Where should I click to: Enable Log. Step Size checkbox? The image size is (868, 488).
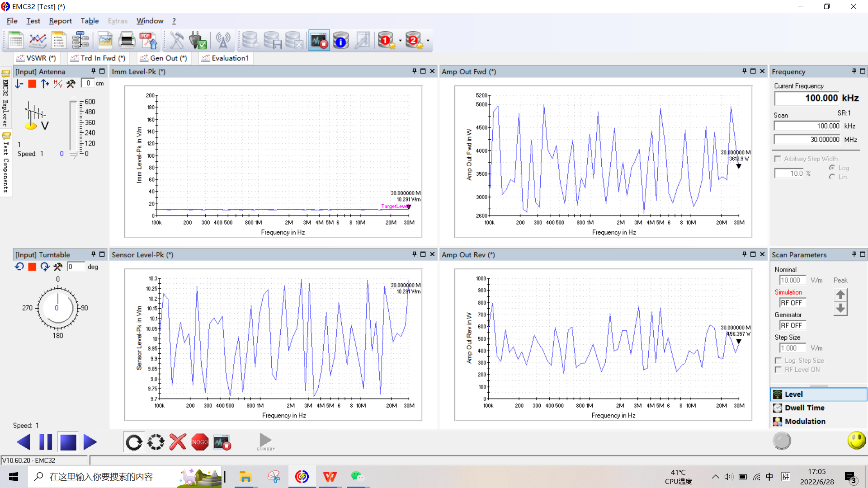[x=778, y=361]
